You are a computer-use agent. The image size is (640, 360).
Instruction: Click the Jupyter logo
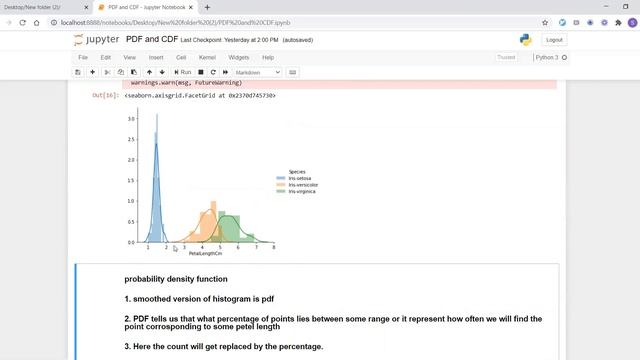(96, 40)
